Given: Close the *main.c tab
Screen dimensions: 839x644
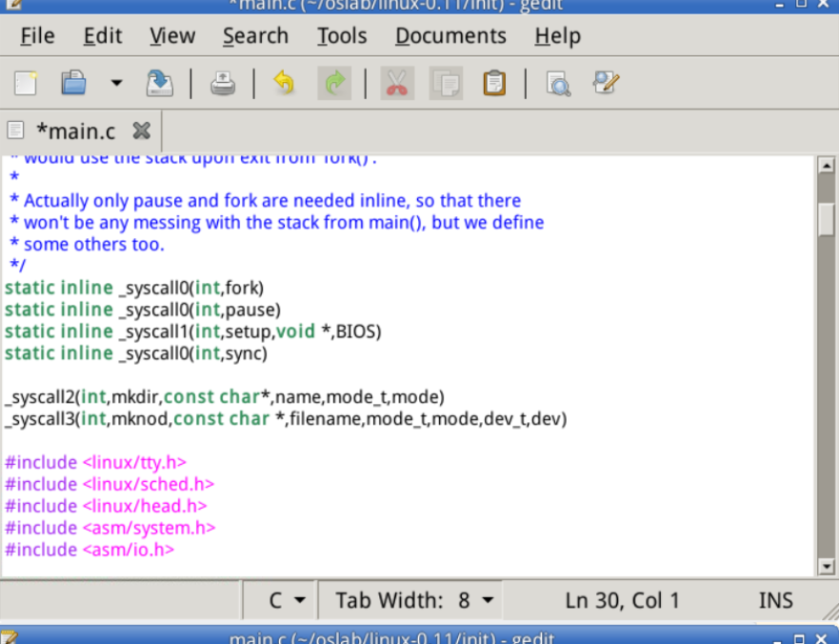Looking at the screenshot, I should click(x=141, y=131).
